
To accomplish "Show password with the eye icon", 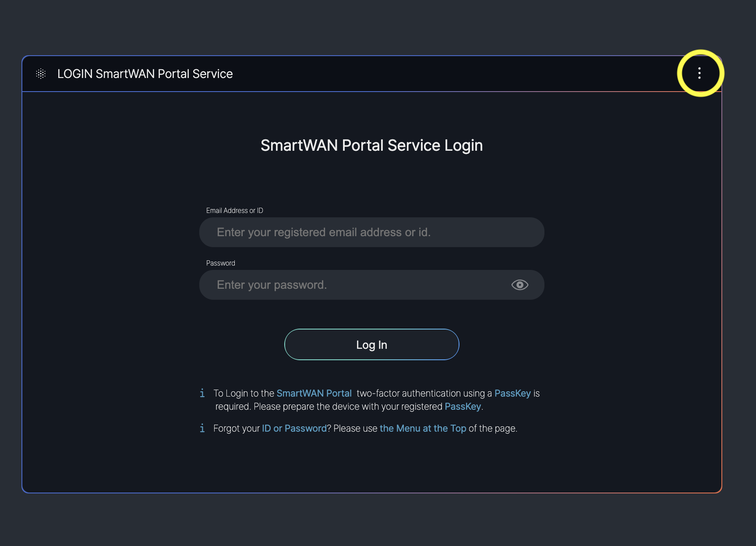I will pyautogui.click(x=519, y=285).
